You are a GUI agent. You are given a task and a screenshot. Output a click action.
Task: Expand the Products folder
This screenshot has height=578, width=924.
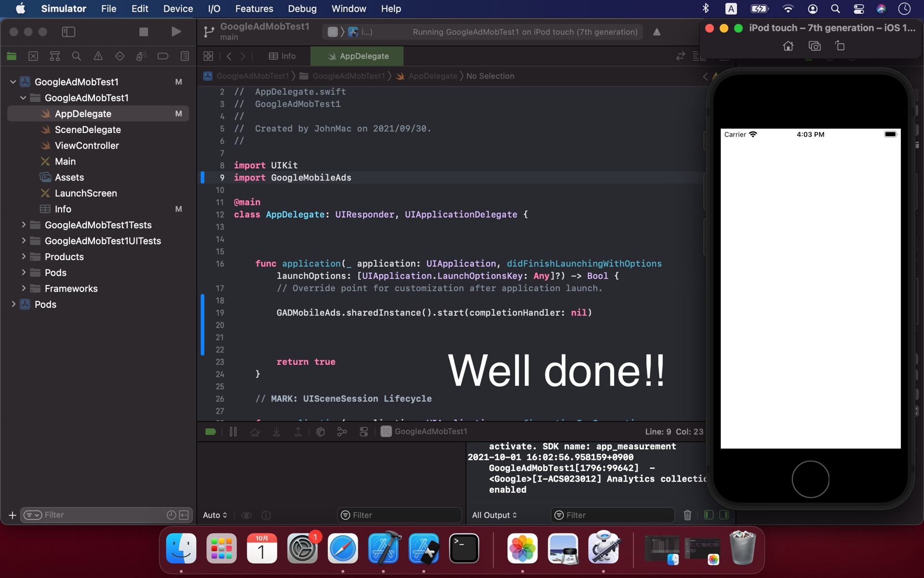click(23, 257)
